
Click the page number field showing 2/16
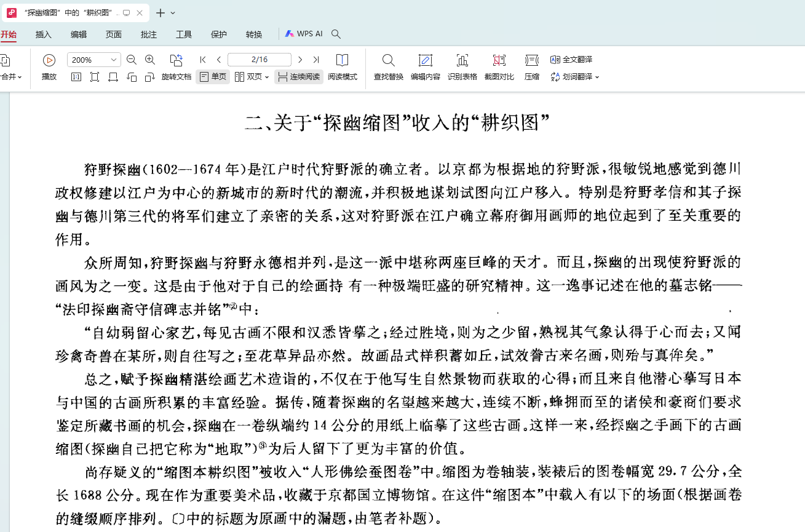(x=259, y=60)
